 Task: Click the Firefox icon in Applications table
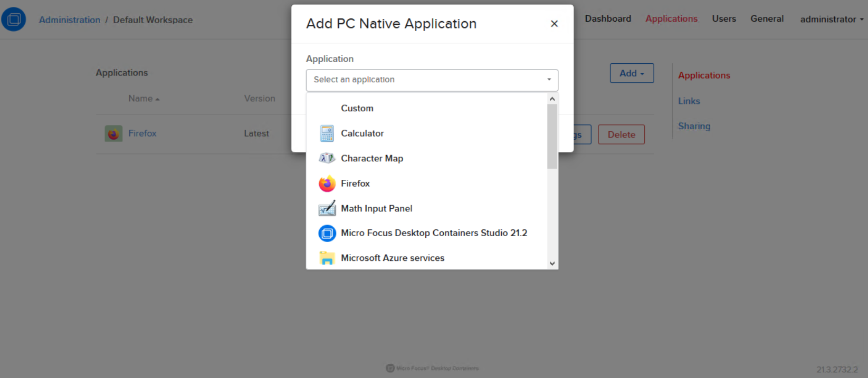point(113,134)
